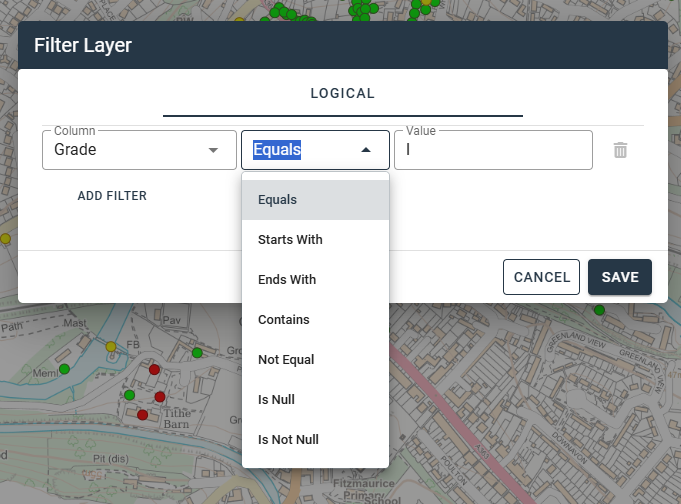Image resolution: width=681 pixels, height=504 pixels.
Task: Select the green marker below the Save button
Action: pyautogui.click(x=599, y=310)
